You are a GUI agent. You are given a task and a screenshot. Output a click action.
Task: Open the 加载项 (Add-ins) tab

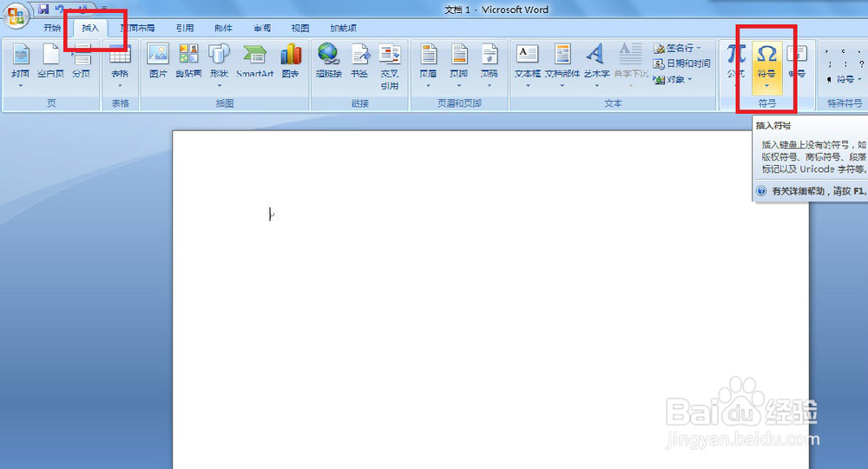pyautogui.click(x=343, y=28)
